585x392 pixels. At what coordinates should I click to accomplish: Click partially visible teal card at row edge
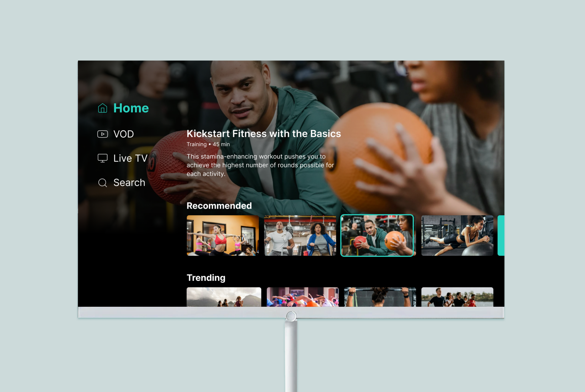point(501,236)
